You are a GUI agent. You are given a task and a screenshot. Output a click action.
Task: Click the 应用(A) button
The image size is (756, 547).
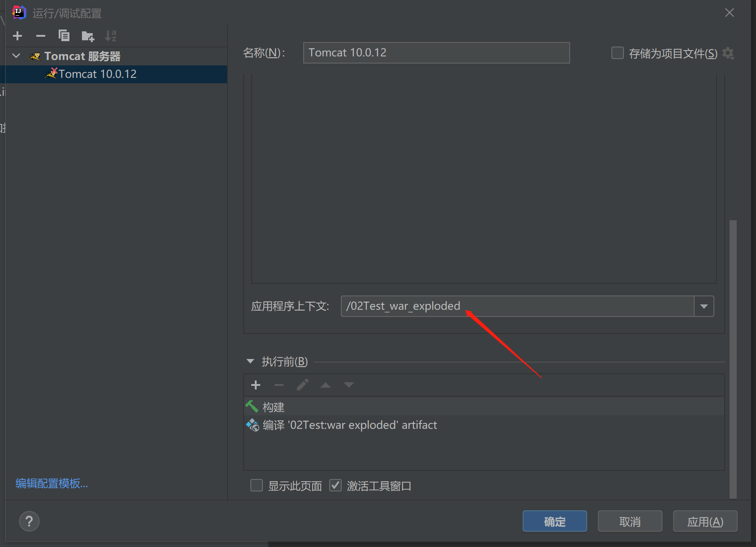705,521
